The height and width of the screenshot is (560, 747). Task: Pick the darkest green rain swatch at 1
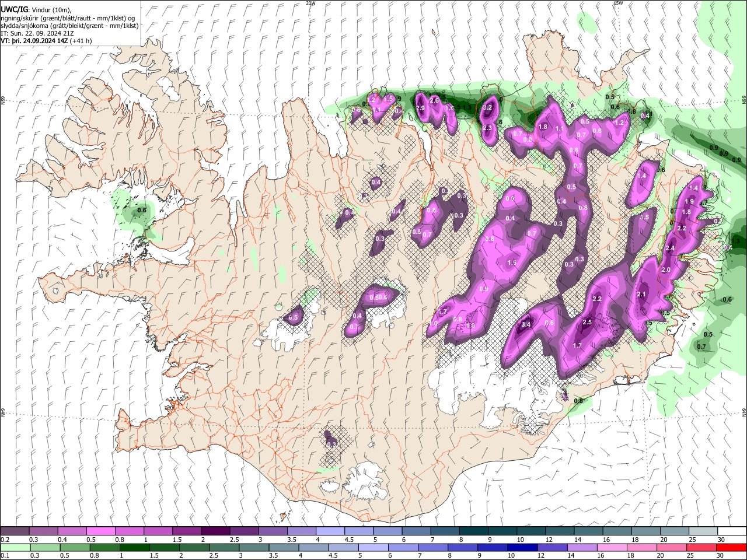pyautogui.click(x=135, y=547)
